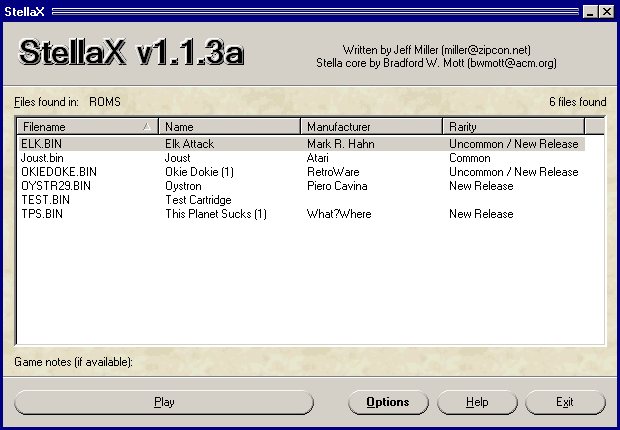Click the Filename sort arrow indicator
Screen dimensions: 620x430
coord(147,127)
